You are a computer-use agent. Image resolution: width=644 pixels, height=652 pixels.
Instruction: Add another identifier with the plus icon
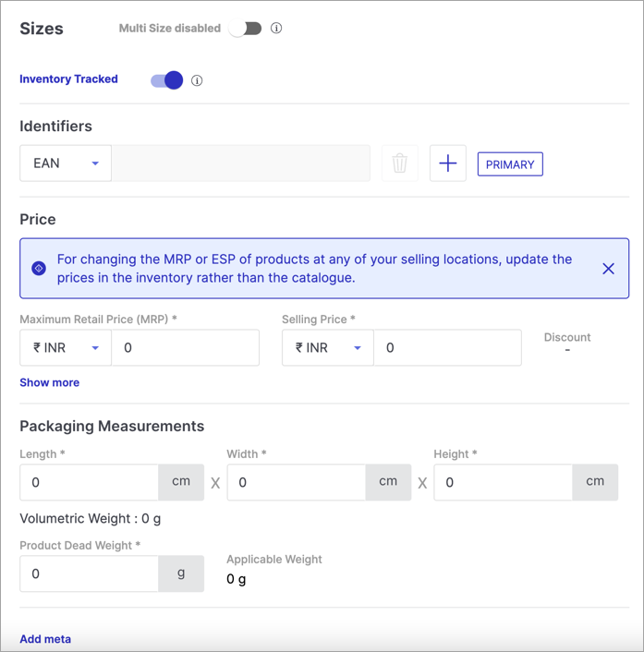pos(448,163)
